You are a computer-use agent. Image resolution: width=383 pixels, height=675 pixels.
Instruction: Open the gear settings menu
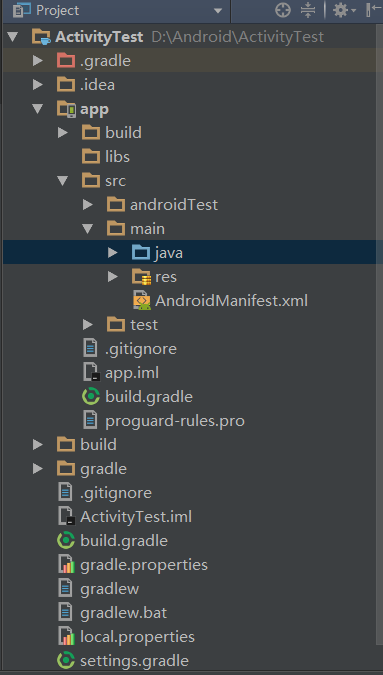(x=345, y=10)
